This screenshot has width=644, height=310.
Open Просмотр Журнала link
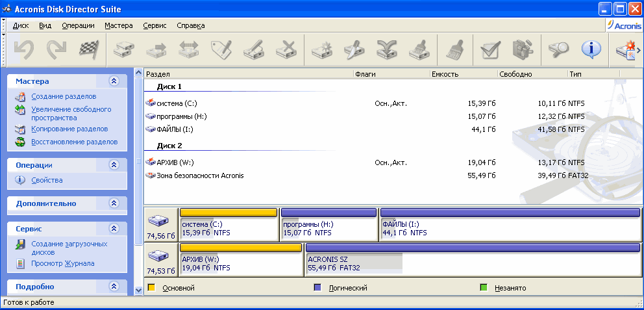pyautogui.click(x=63, y=264)
